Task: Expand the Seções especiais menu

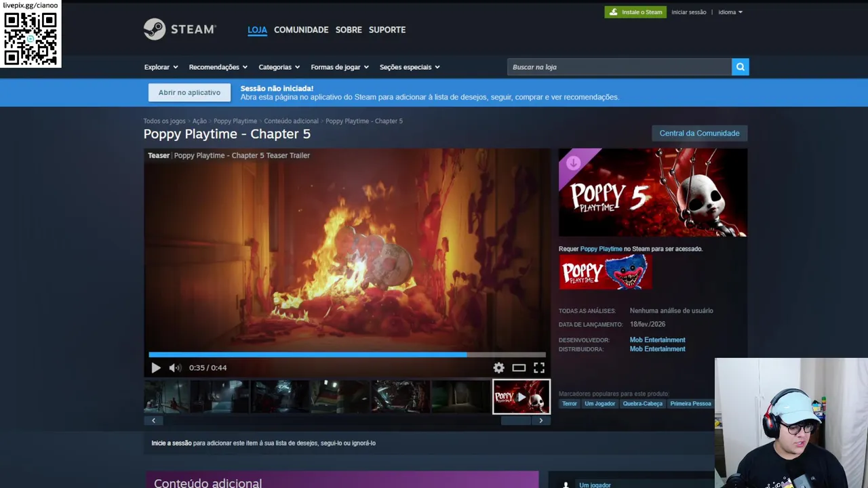Action: (x=410, y=67)
